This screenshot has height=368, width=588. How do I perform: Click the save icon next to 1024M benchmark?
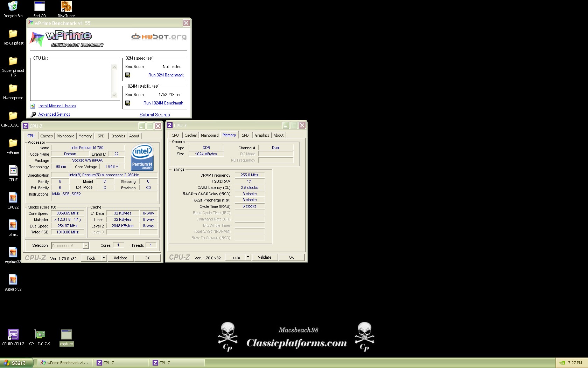point(128,103)
